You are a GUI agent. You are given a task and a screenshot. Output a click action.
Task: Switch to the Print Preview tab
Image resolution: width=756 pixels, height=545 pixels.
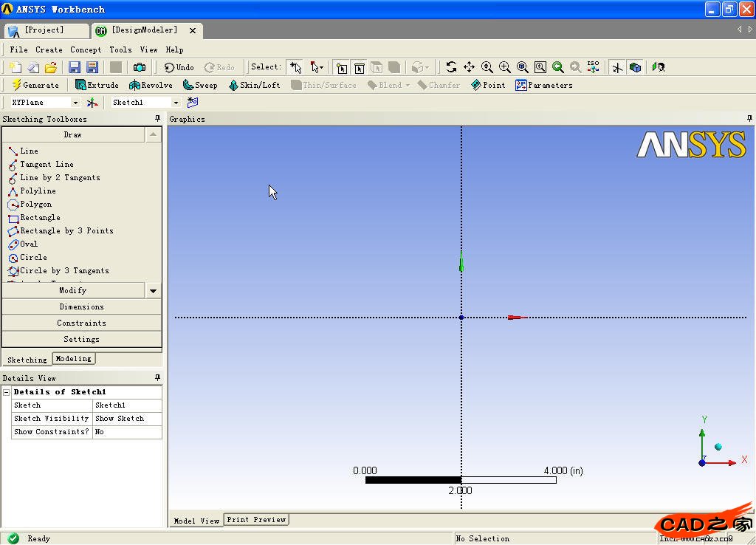[x=256, y=519]
